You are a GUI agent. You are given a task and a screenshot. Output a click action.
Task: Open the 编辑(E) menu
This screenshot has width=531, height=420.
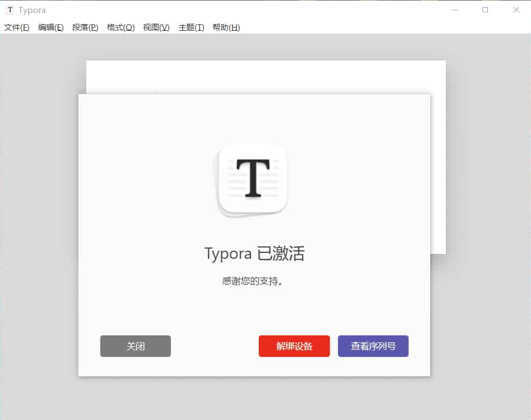click(x=51, y=27)
